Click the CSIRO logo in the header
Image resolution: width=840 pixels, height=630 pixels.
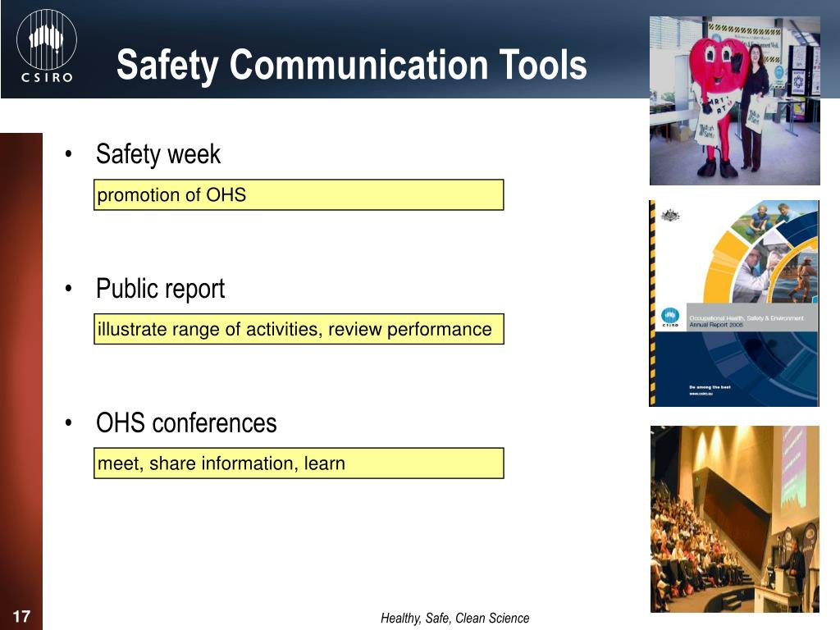point(47,47)
